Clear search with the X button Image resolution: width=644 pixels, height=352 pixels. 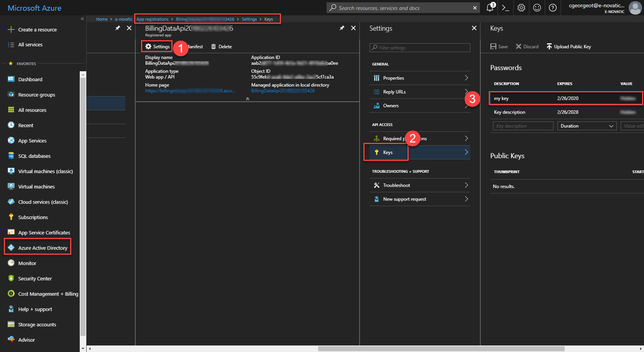(475, 8)
